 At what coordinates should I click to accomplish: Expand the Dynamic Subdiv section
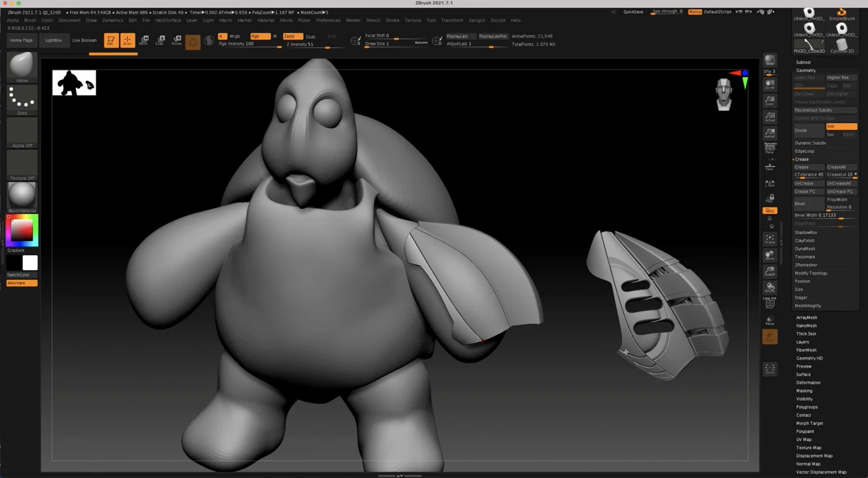click(811, 143)
